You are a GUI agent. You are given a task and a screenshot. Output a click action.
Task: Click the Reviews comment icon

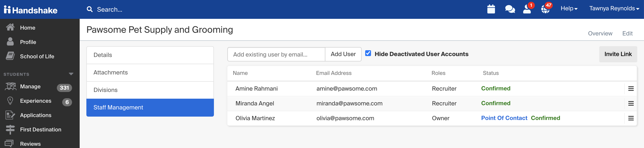point(9,144)
